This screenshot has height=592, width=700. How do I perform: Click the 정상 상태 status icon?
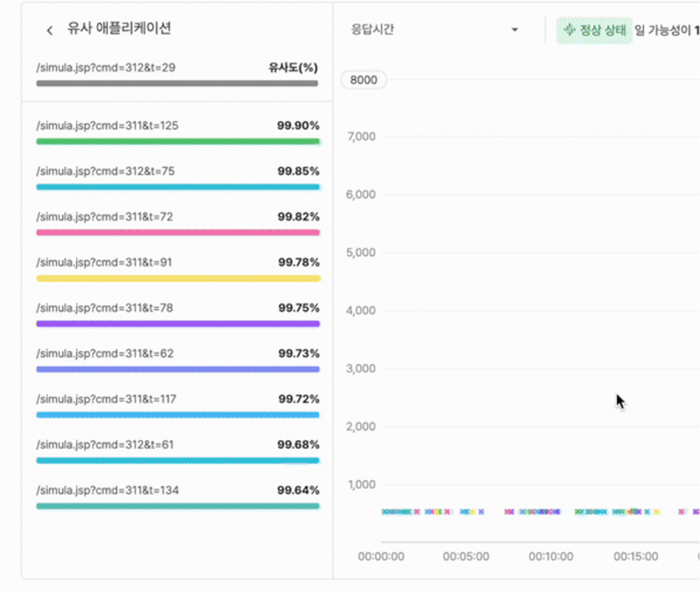pos(569,30)
